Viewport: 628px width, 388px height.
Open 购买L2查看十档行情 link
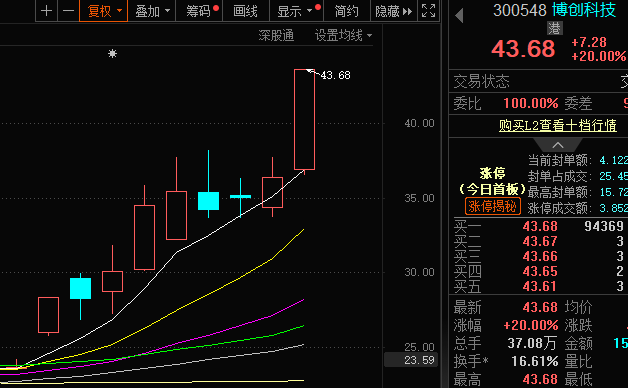[558, 125]
